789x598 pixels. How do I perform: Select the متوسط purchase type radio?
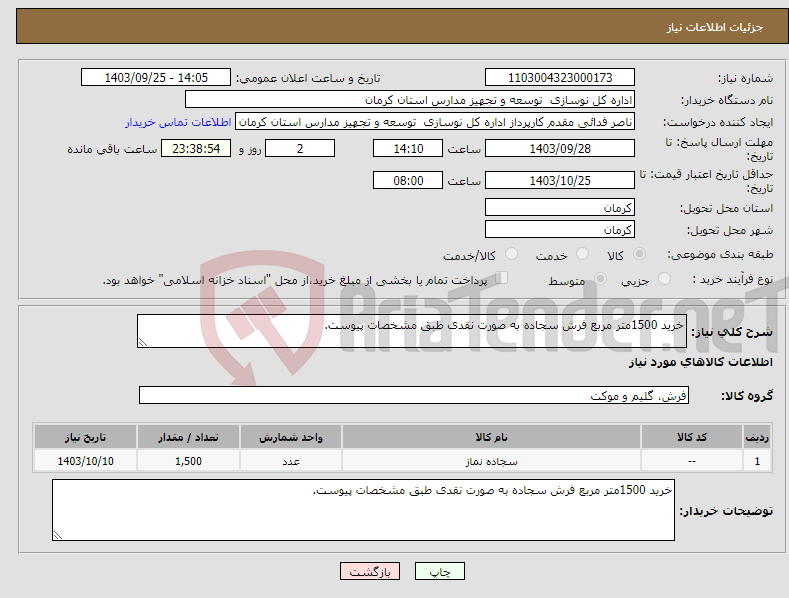tap(600, 278)
